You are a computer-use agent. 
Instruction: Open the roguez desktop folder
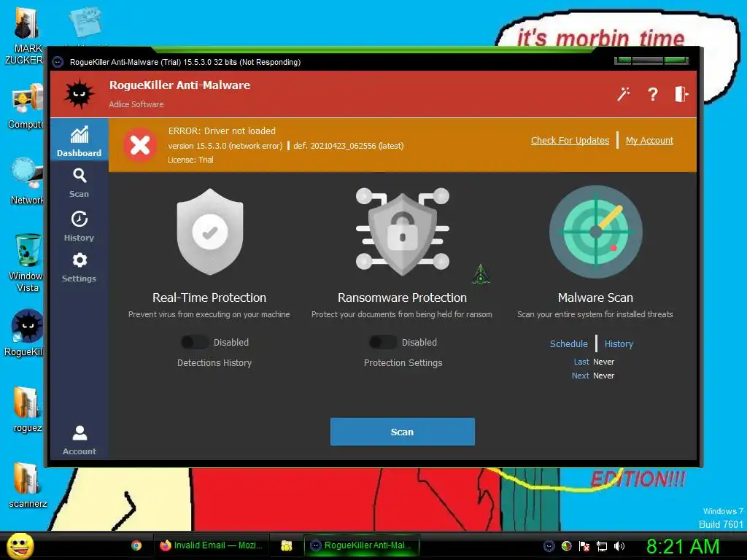[27, 410]
